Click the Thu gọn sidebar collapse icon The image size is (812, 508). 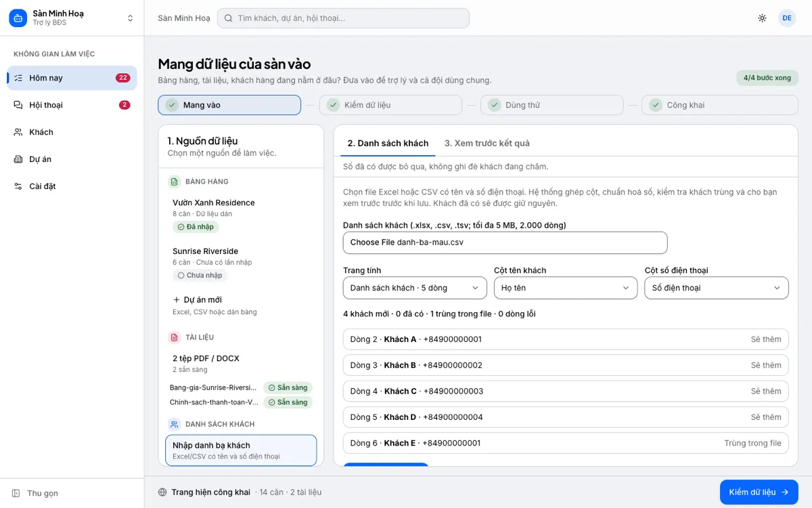[16, 493]
